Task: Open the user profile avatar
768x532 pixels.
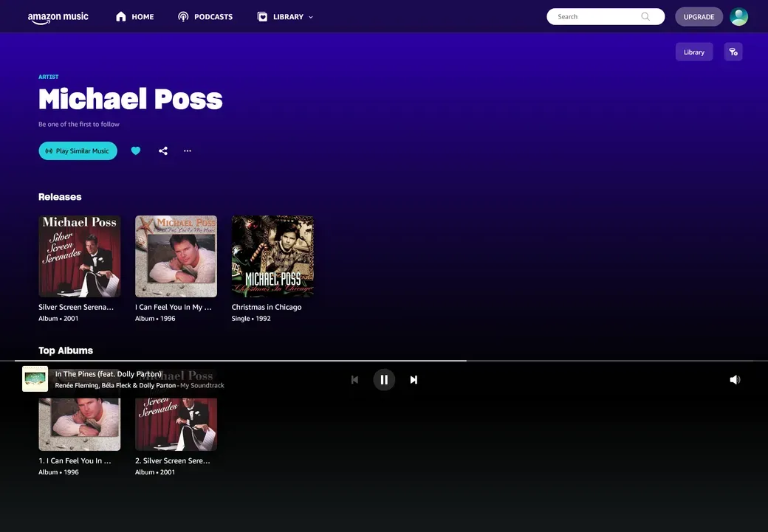Action: point(738,17)
